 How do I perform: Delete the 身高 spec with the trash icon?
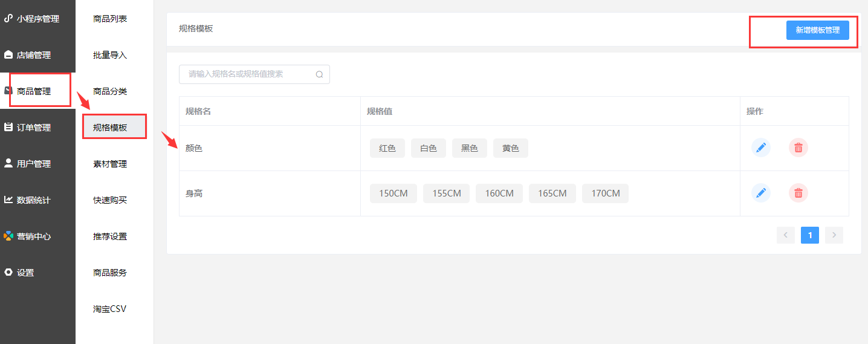pyautogui.click(x=798, y=193)
